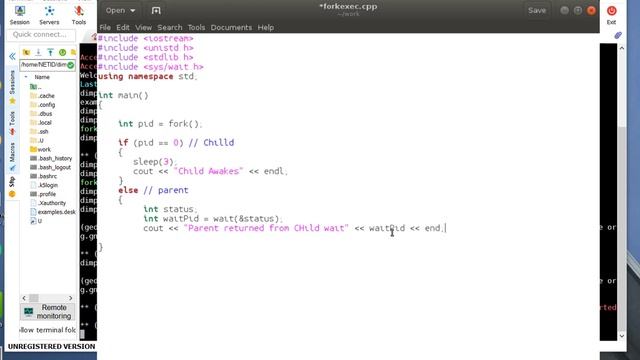Open gedit's Search menu
Viewport: 640px width, 360px height.
pos(170,27)
